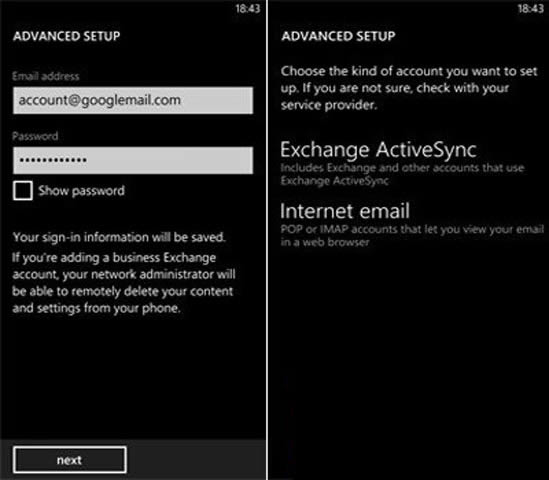
Task: Select Internet email account type
Action: (x=345, y=211)
